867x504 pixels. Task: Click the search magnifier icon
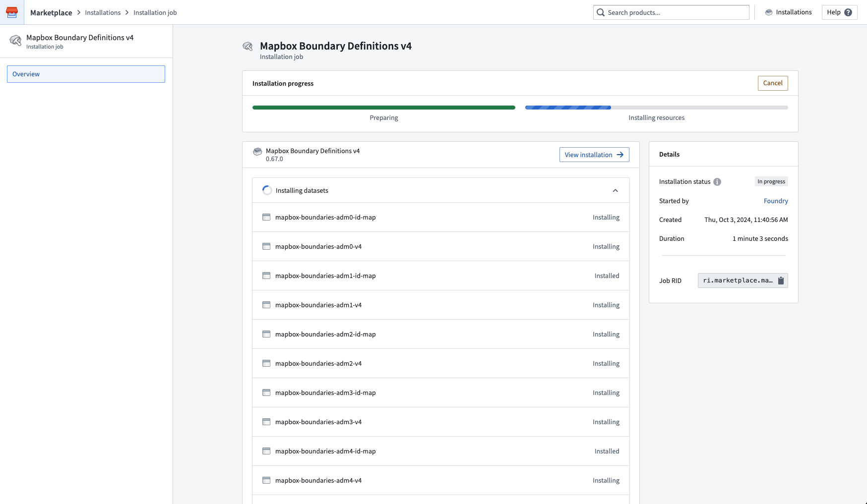601,12
